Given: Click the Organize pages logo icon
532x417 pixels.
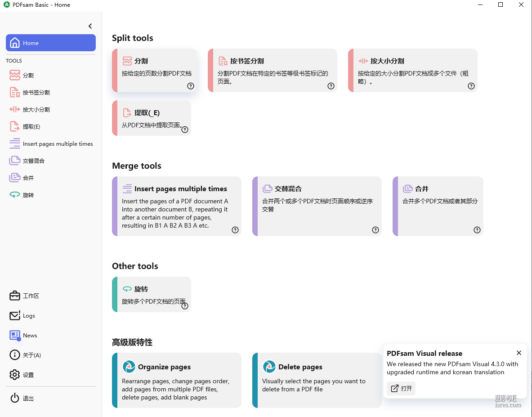Looking at the screenshot, I should point(129,367).
